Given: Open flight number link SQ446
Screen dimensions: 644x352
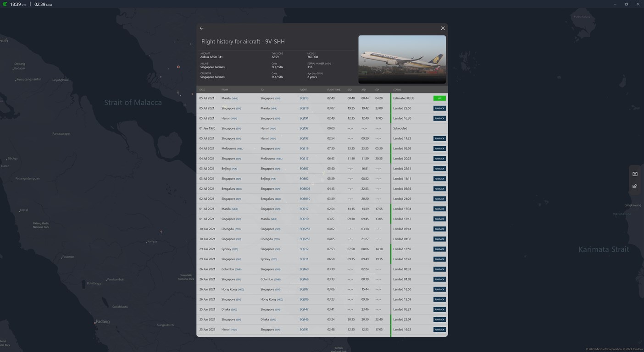Looking at the screenshot, I should pos(304,320).
